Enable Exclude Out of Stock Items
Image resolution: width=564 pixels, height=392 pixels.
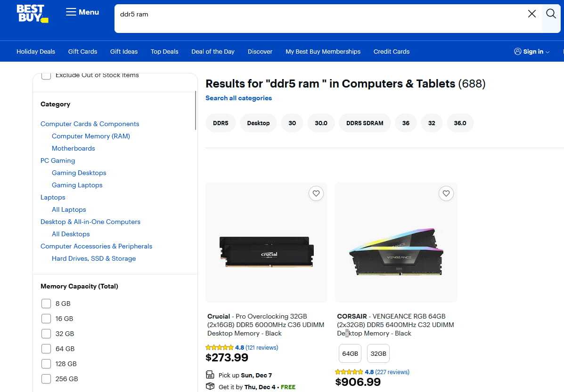pos(46,75)
